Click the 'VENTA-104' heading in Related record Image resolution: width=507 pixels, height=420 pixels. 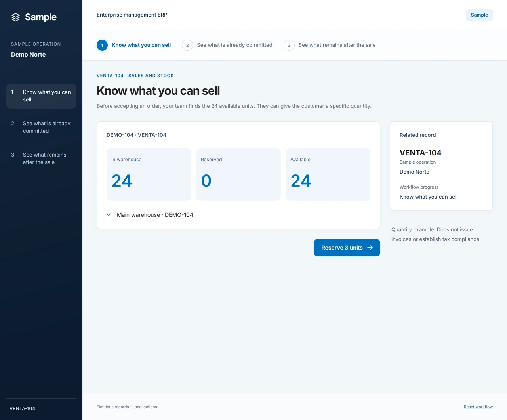coord(421,153)
